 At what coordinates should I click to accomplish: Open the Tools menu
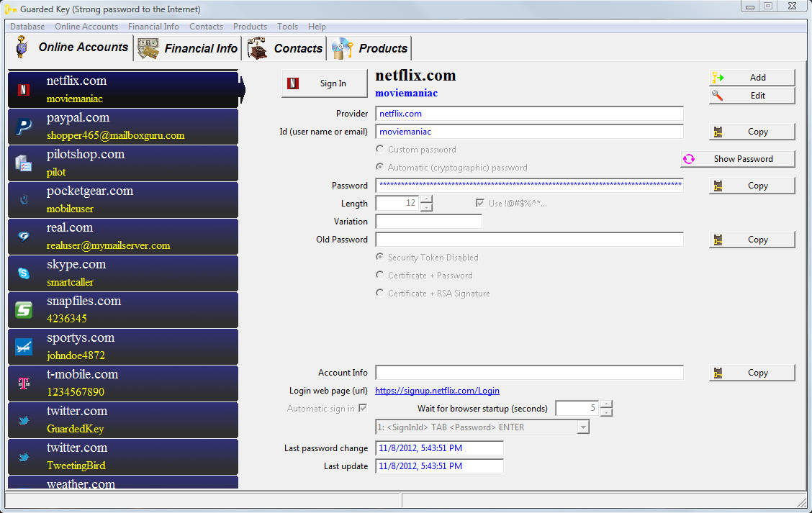(287, 27)
